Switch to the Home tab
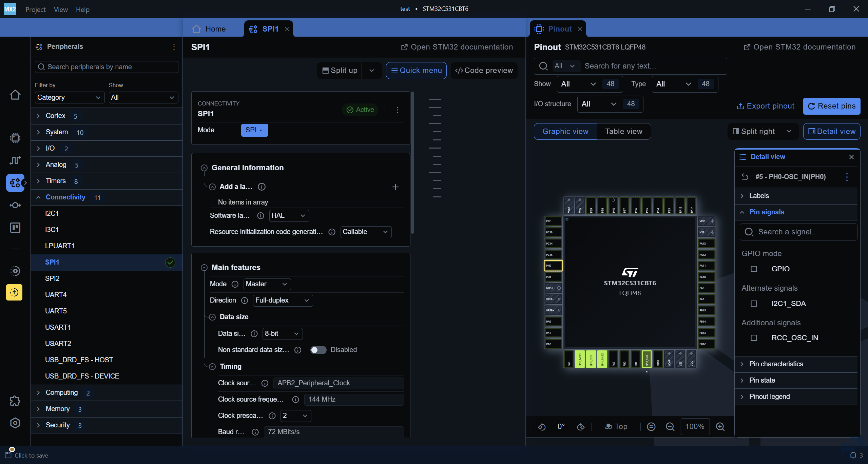 coord(209,29)
